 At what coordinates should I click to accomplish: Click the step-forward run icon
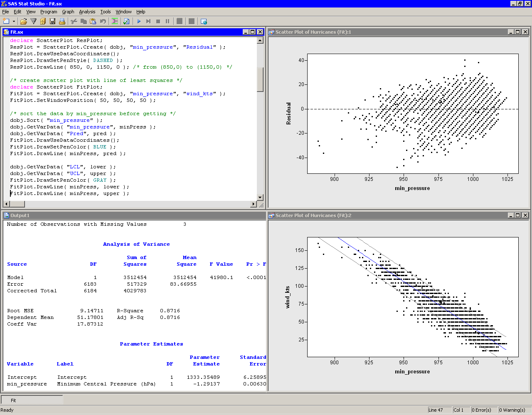pos(148,21)
